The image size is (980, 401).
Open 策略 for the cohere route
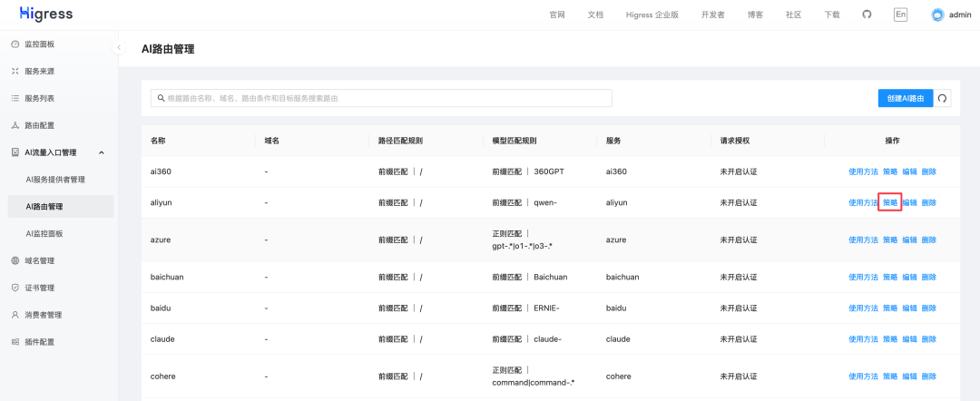point(890,377)
